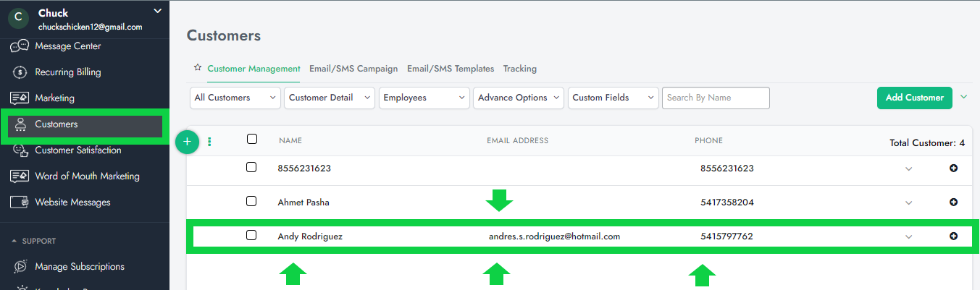
Task: Open the Tracking tab
Action: pos(520,69)
